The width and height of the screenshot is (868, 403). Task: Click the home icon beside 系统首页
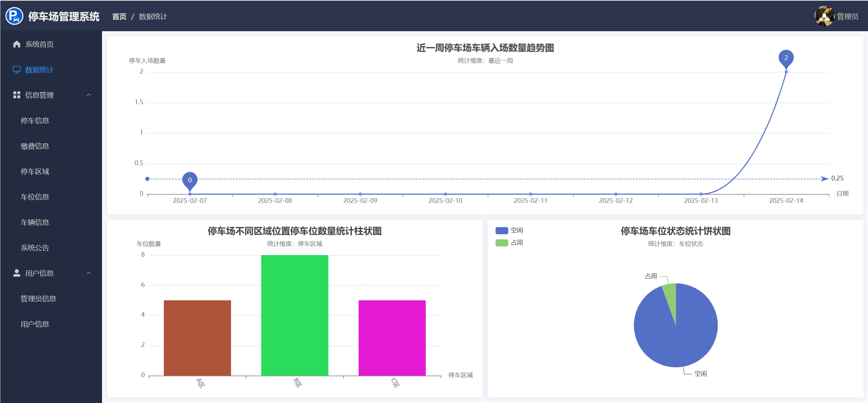click(x=16, y=44)
